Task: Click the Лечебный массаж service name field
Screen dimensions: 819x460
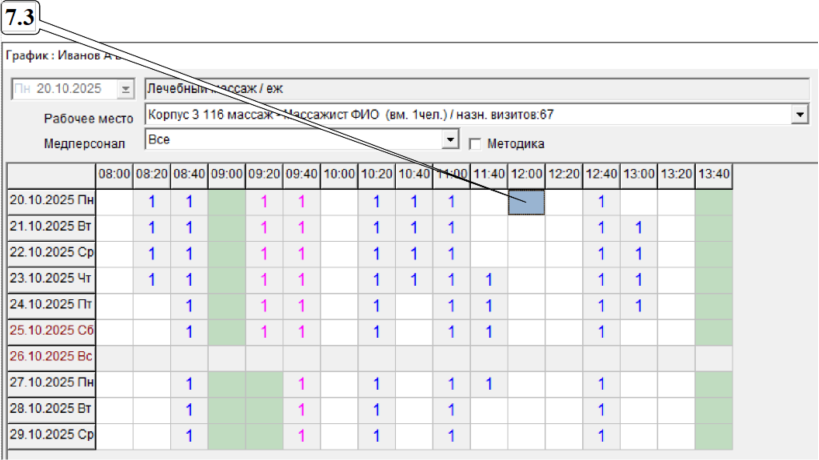Action: coord(475,89)
